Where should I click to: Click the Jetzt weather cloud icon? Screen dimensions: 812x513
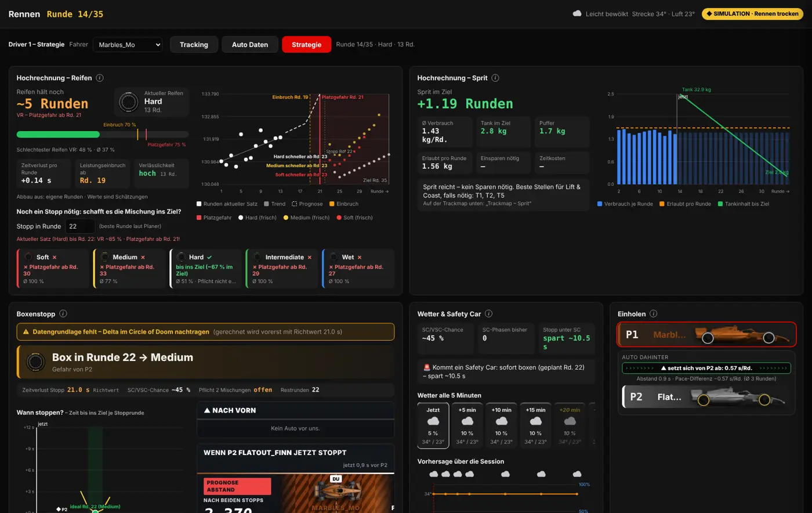(433, 421)
